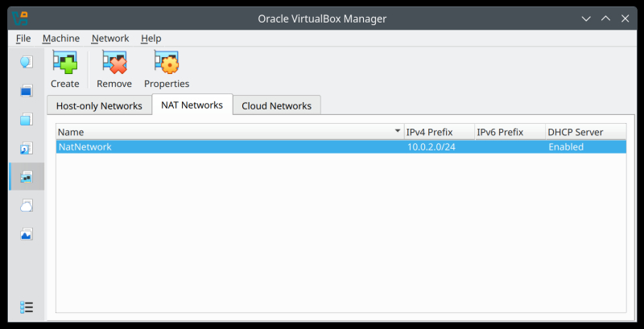Sort by the Name column header
Screen dimensions: 644x329
click(x=230, y=132)
